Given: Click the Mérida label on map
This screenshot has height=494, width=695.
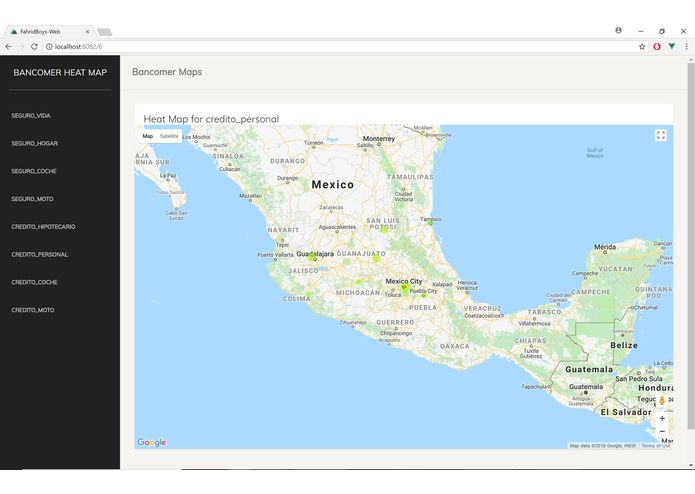Looking at the screenshot, I should click(x=605, y=247).
